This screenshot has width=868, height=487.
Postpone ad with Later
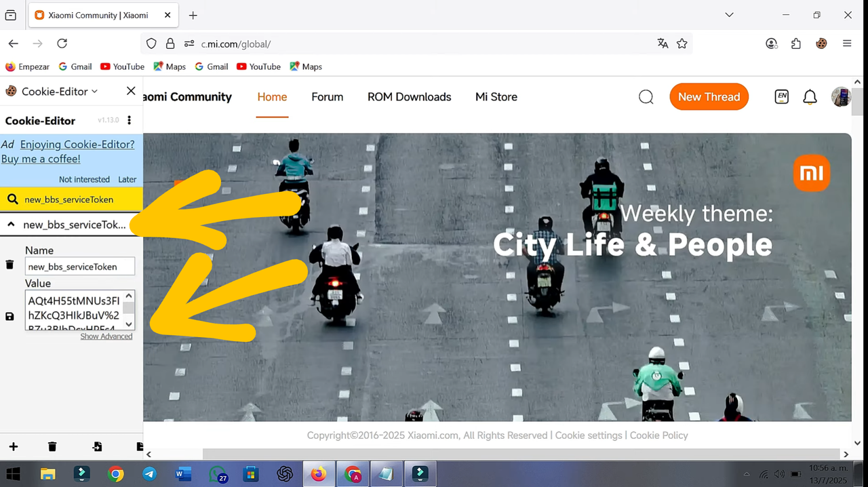coord(127,179)
